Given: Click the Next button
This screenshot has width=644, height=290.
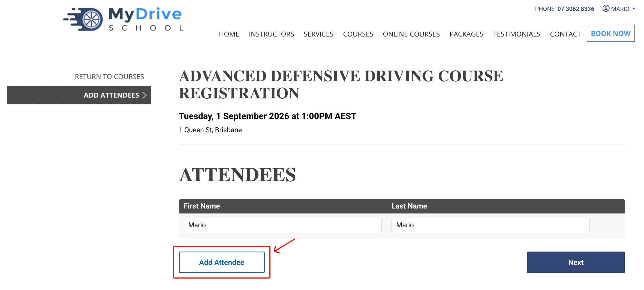Looking at the screenshot, I should pos(576,262).
